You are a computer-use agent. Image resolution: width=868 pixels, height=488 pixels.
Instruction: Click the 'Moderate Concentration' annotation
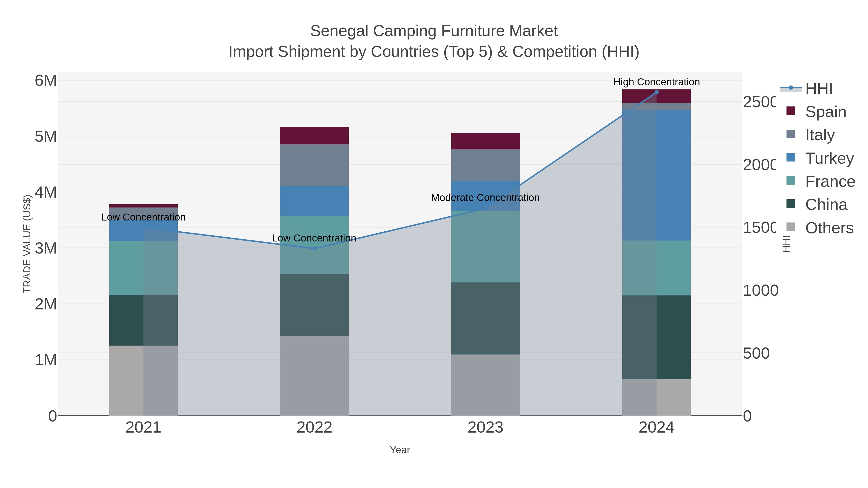(x=485, y=198)
